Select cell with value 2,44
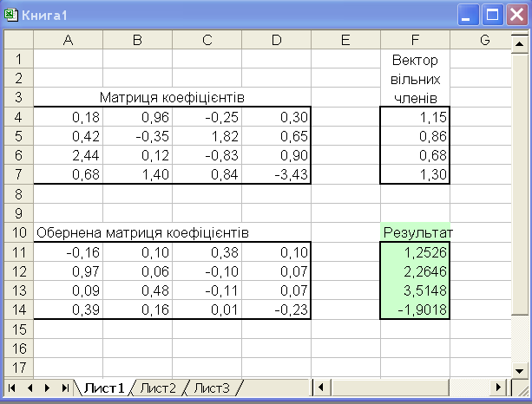Image resolution: width=532 pixels, height=404 pixels. click(x=69, y=155)
